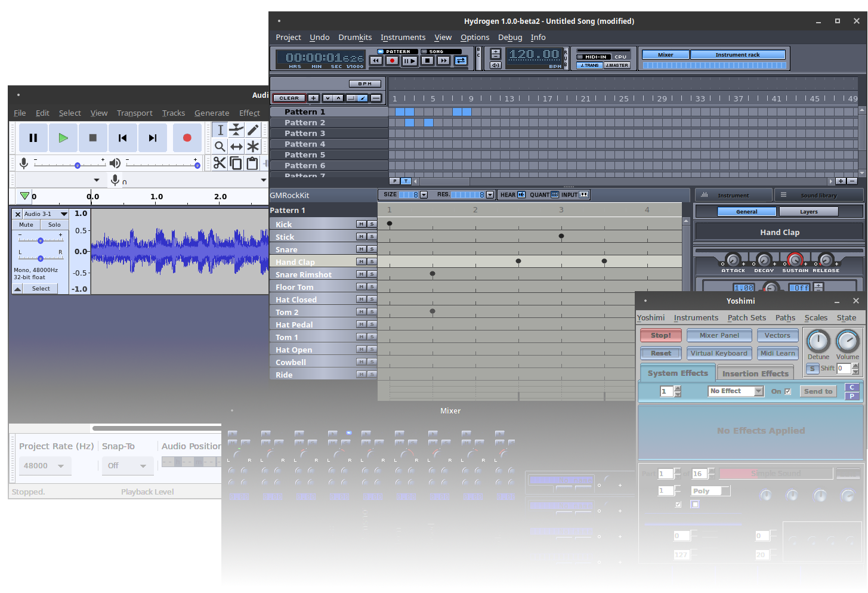Switch to the Insertion Effects tab
Viewport: 868px width, 593px height.
click(x=755, y=373)
